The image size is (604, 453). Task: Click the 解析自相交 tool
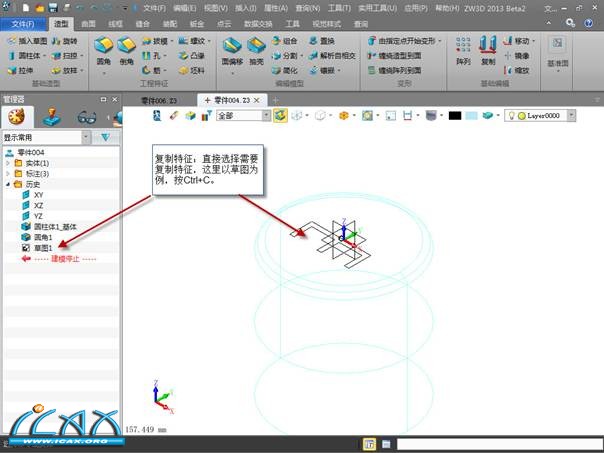[x=332, y=55]
